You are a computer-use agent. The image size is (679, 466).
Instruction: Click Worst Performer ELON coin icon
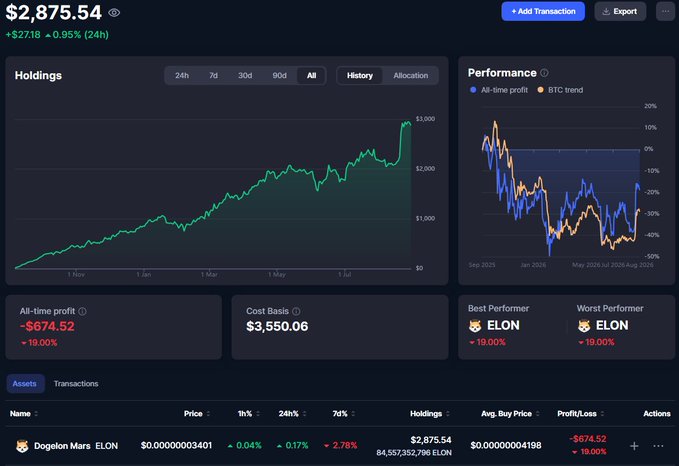click(x=584, y=326)
